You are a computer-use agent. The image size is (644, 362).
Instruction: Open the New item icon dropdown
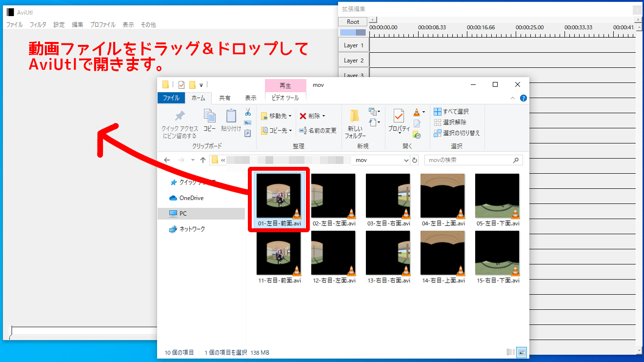click(x=375, y=112)
